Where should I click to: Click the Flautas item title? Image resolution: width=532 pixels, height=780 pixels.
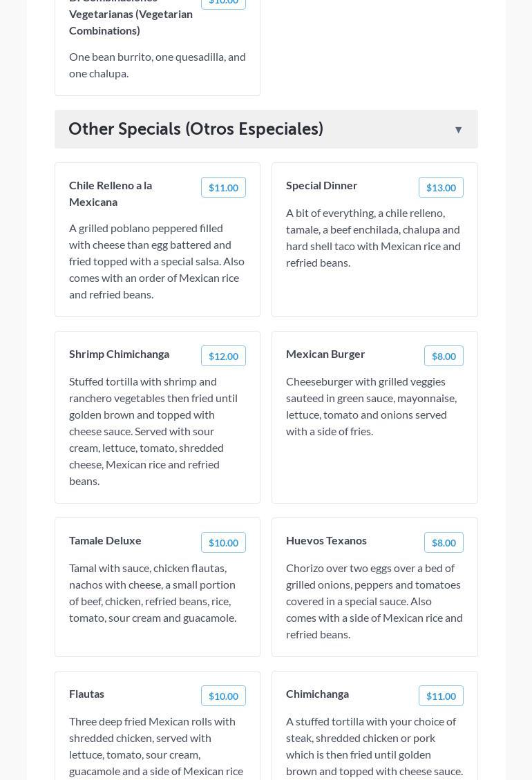click(86, 694)
